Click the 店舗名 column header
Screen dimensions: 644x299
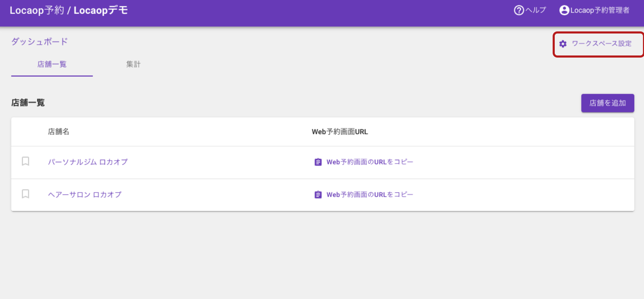59,132
